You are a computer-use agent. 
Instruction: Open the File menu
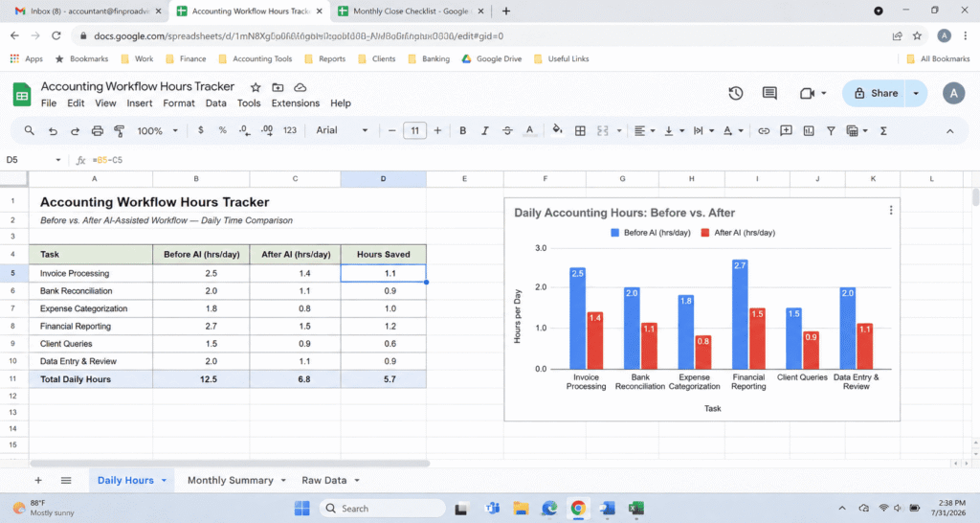pos(48,103)
